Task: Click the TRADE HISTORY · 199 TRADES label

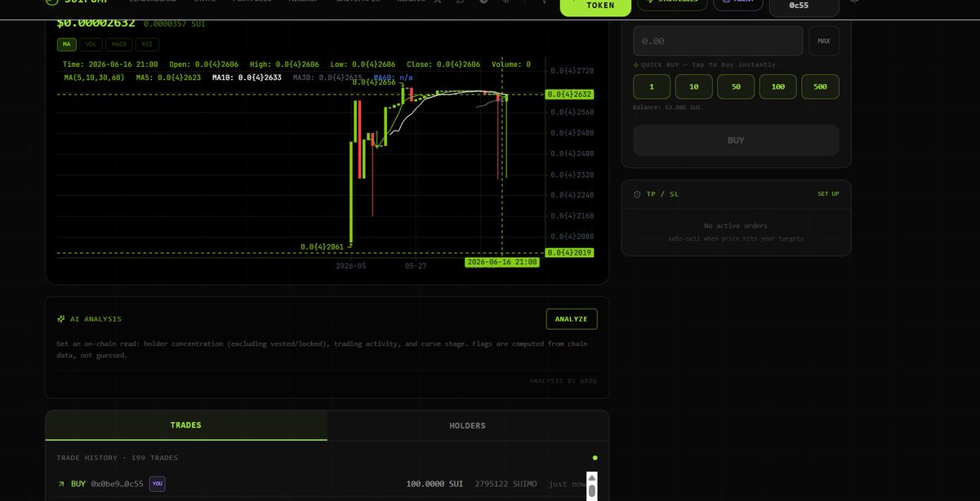Action: [118, 458]
